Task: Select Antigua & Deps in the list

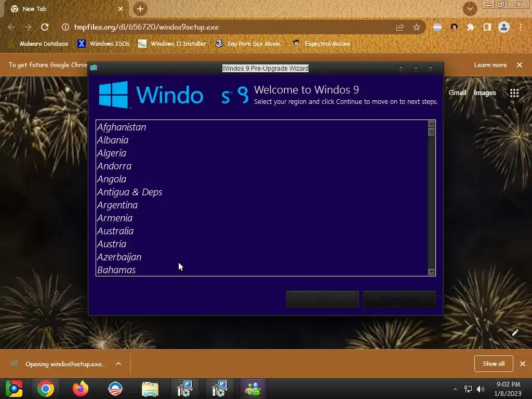Action: tap(262, 192)
